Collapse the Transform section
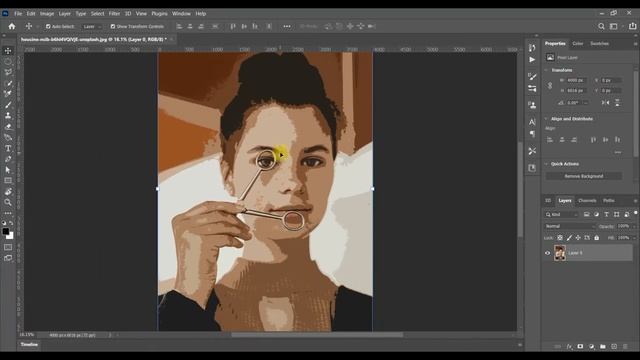Screen dimensions: 640x360 click(547, 70)
